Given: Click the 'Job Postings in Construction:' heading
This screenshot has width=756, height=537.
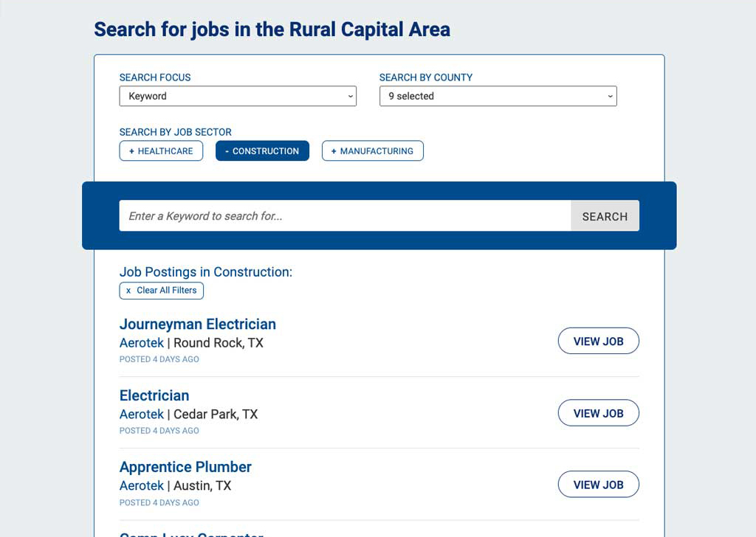Looking at the screenshot, I should [206, 272].
